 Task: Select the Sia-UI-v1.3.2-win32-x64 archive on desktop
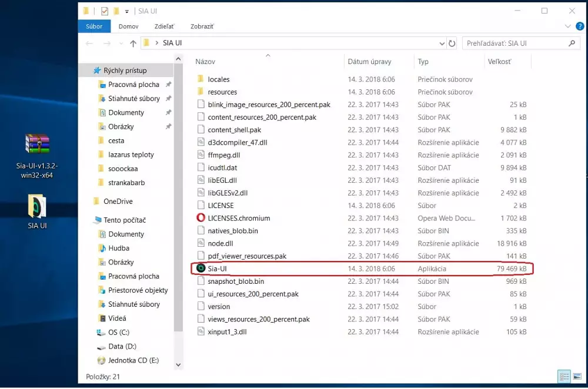37,144
